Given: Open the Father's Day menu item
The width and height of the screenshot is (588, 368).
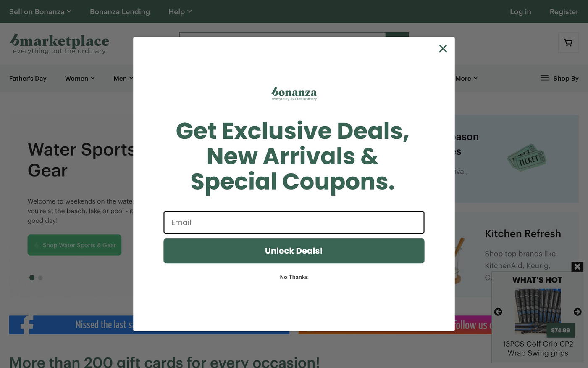Looking at the screenshot, I should [28, 78].
